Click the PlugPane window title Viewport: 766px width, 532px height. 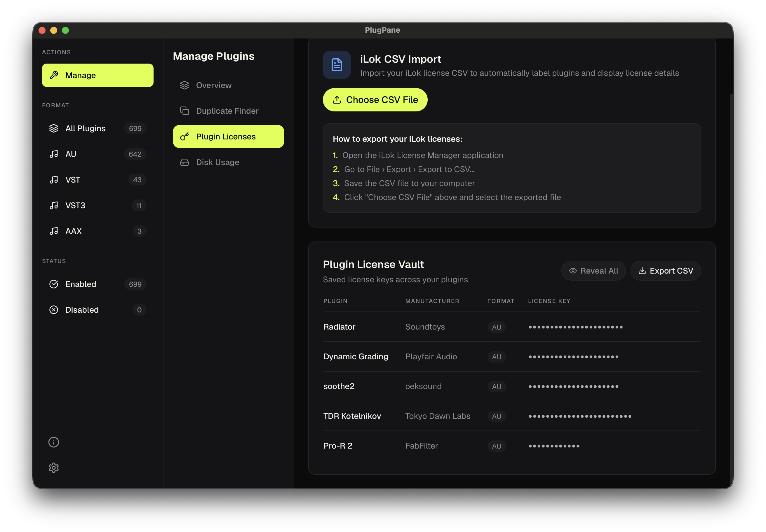coord(382,30)
